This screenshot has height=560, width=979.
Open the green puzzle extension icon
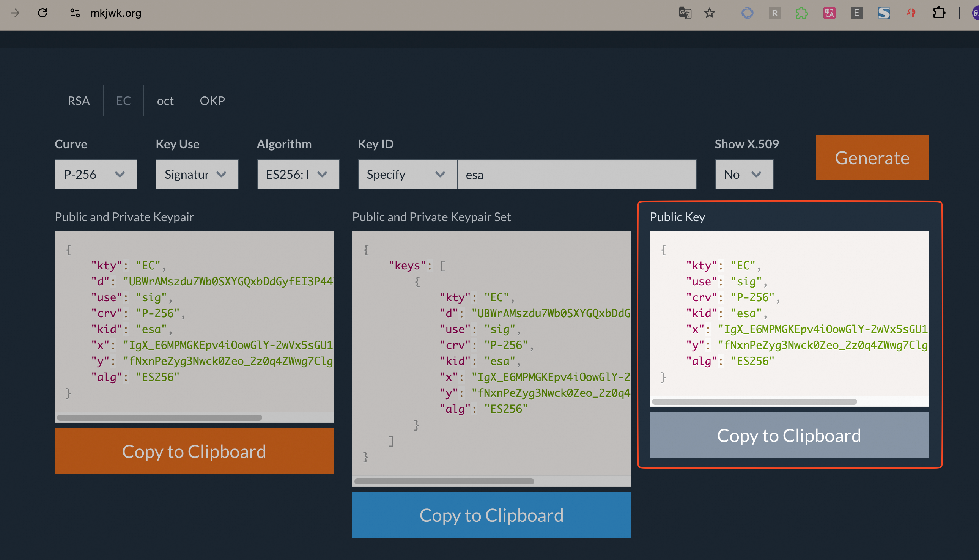click(x=802, y=13)
